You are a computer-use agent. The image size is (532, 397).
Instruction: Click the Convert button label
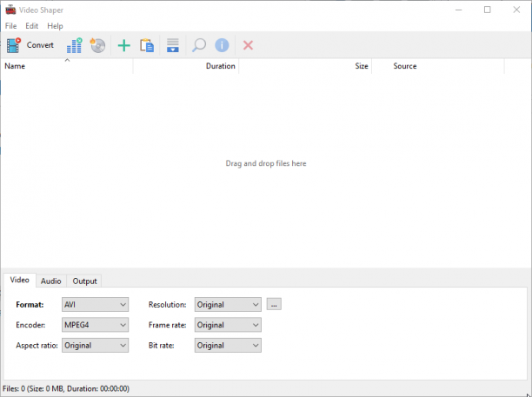[40, 45]
